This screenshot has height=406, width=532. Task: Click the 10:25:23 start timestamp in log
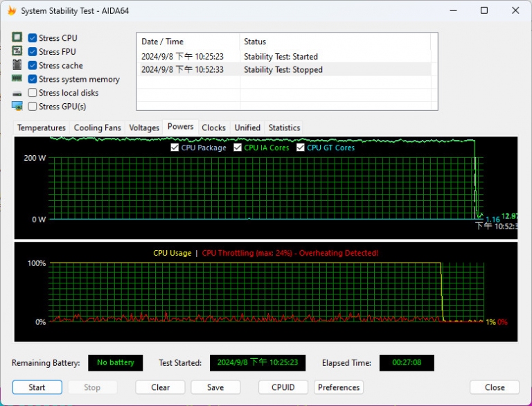183,56
